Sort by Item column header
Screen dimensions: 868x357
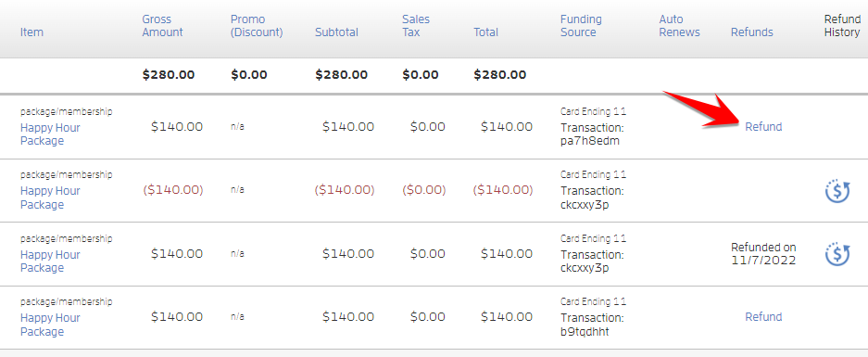(x=31, y=32)
